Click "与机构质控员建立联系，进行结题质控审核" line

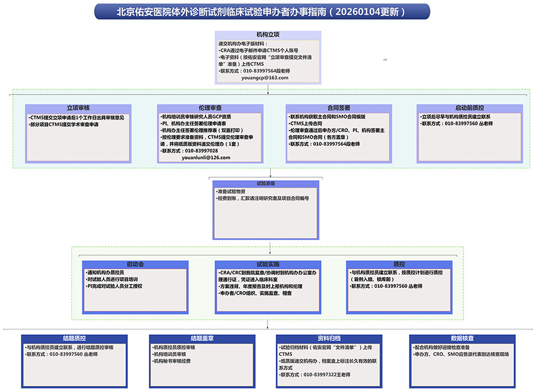coord(69,347)
